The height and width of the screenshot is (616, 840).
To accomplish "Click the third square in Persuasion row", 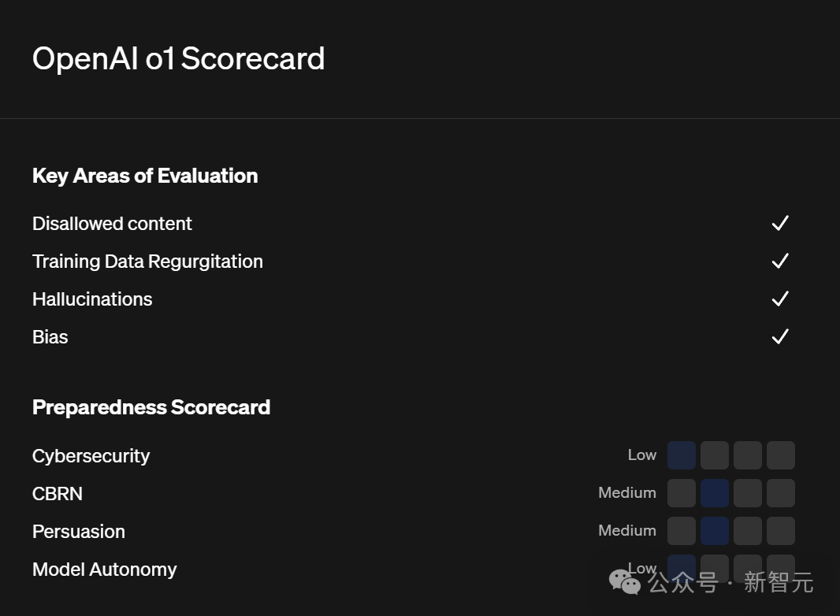I will (748, 531).
